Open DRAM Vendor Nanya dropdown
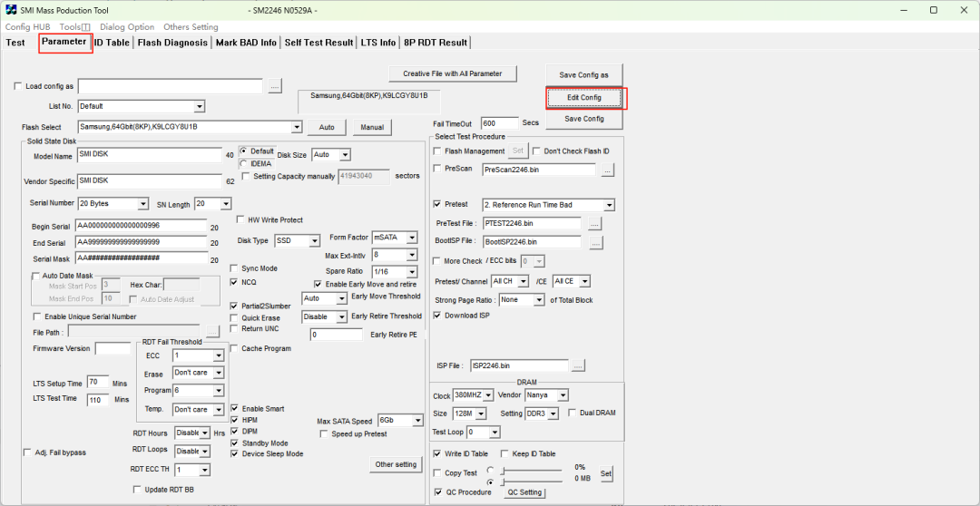This screenshot has width=980, height=506. 563,395
